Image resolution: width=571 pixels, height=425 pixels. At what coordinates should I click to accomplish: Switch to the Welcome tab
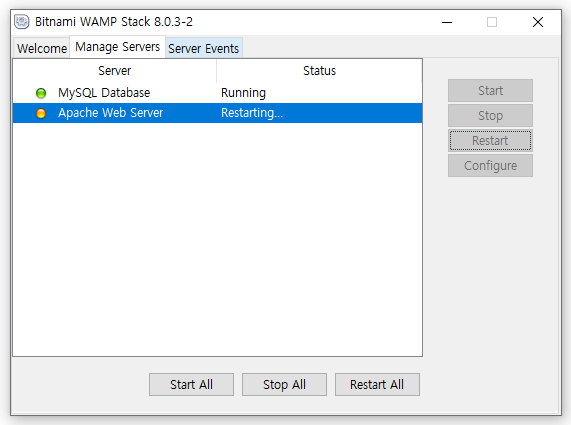coord(42,48)
